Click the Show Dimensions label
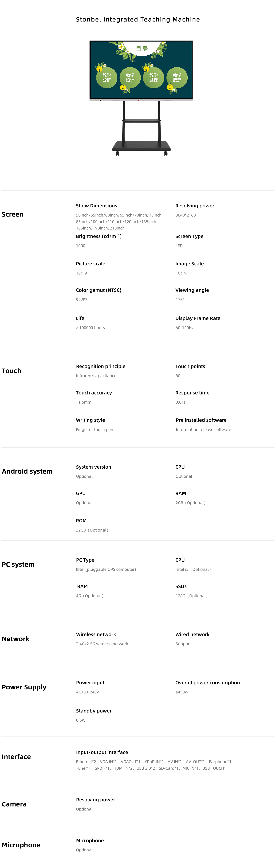 [97, 205]
